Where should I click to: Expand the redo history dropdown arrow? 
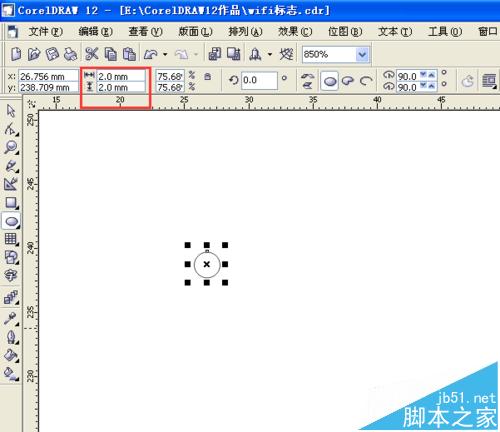pos(196,54)
